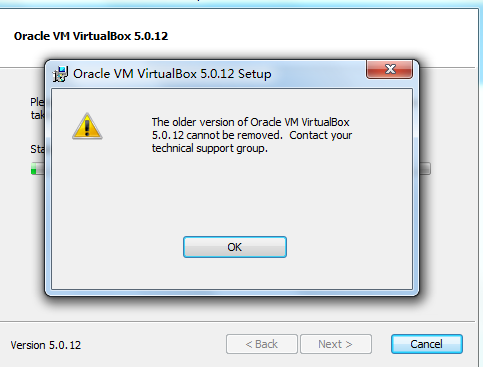
Task: Click the OK button in the dialog
Action: tap(235, 247)
